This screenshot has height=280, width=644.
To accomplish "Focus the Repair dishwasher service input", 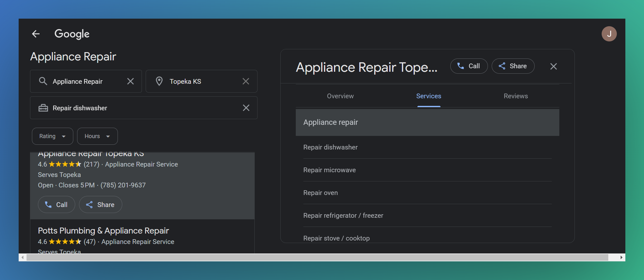I will (x=144, y=108).
